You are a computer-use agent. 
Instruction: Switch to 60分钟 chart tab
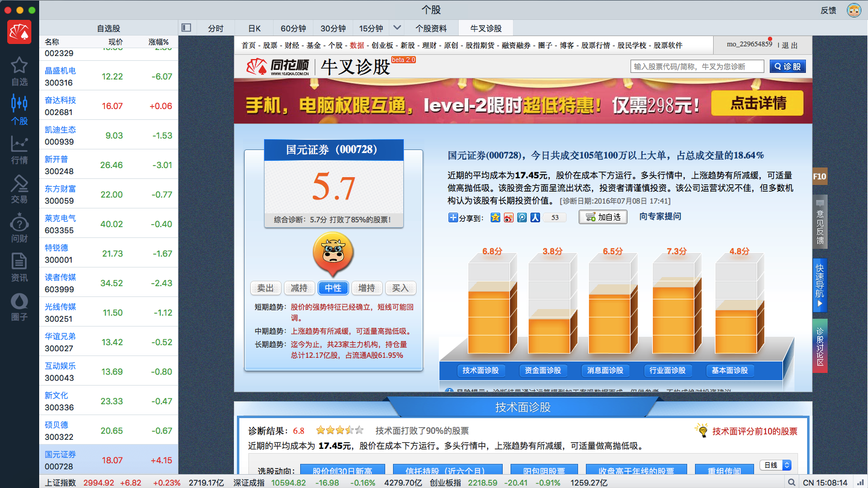tap(294, 28)
